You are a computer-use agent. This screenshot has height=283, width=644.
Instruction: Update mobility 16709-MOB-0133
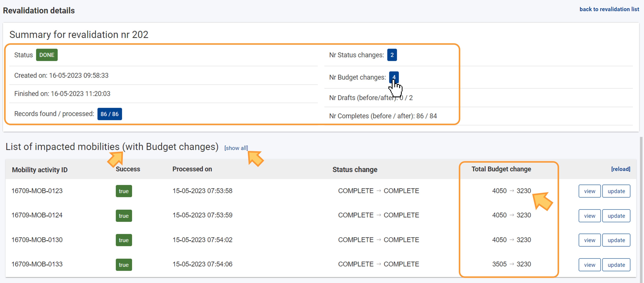616,265
